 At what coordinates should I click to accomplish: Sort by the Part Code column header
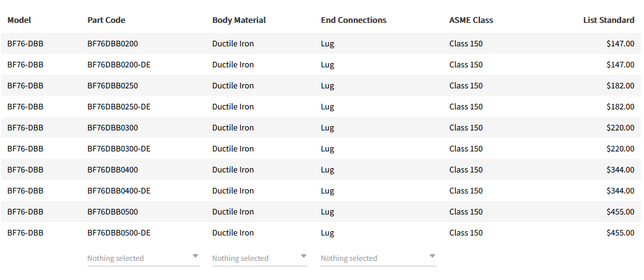106,20
